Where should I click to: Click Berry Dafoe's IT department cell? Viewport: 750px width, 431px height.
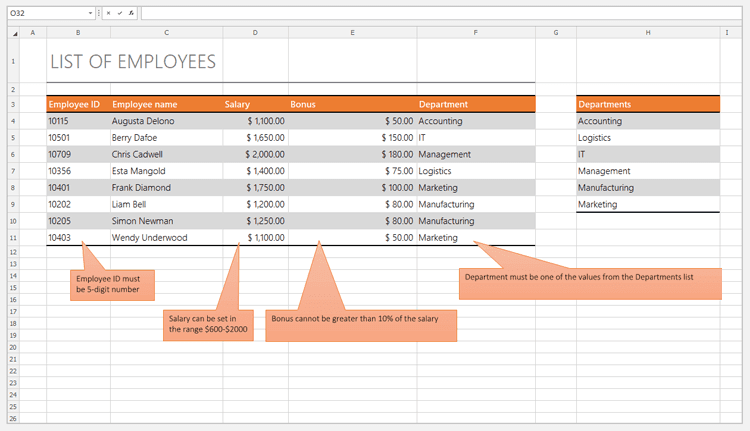click(476, 138)
